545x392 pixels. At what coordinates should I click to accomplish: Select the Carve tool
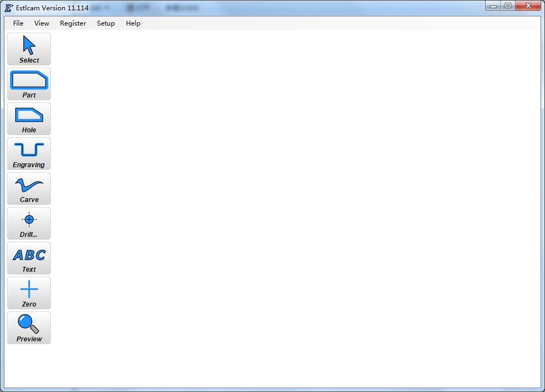29,188
